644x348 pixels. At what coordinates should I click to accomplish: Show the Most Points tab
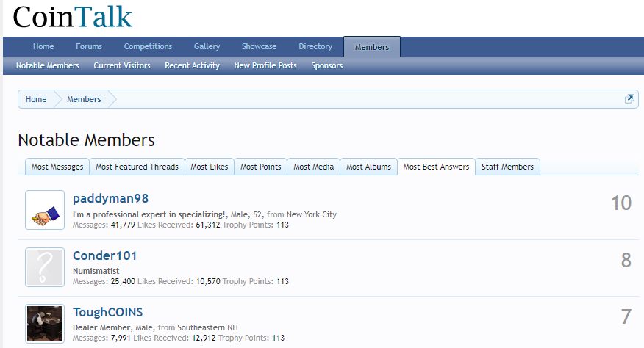[x=260, y=167]
